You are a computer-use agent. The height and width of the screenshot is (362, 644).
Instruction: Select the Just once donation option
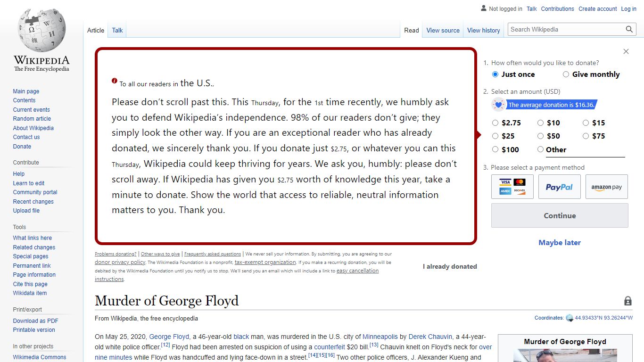(495, 74)
